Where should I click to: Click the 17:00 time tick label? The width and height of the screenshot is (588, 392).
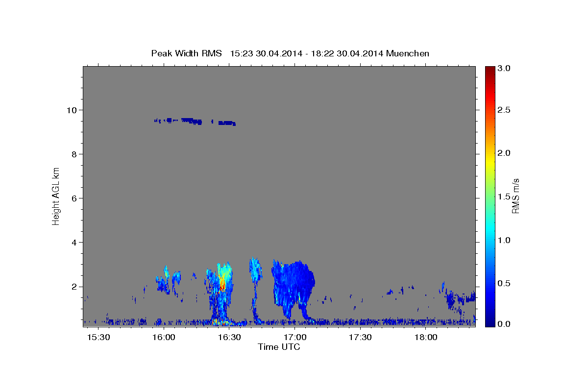pyautogui.click(x=295, y=337)
